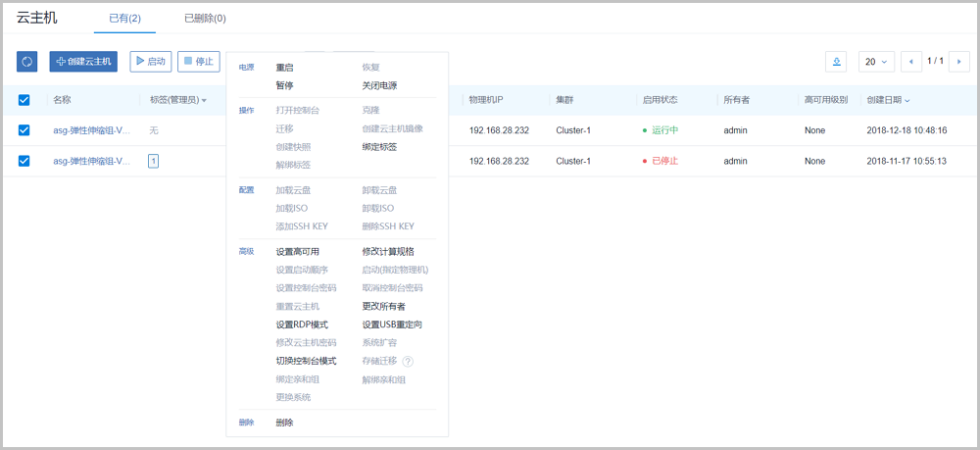This screenshot has width=980, height=450.
Task: Select 删除 at the menu bottom
Action: 284,423
